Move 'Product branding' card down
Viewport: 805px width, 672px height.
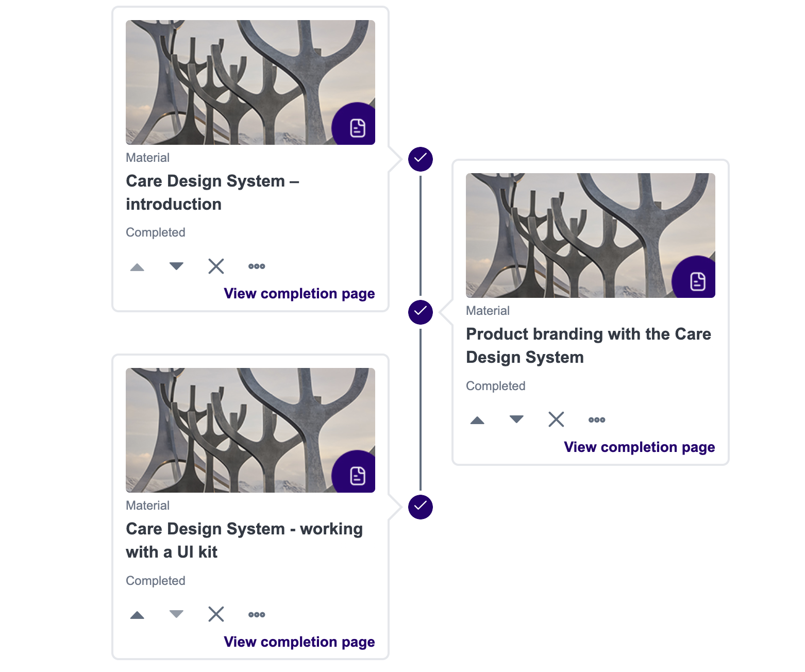pyautogui.click(x=516, y=420)
